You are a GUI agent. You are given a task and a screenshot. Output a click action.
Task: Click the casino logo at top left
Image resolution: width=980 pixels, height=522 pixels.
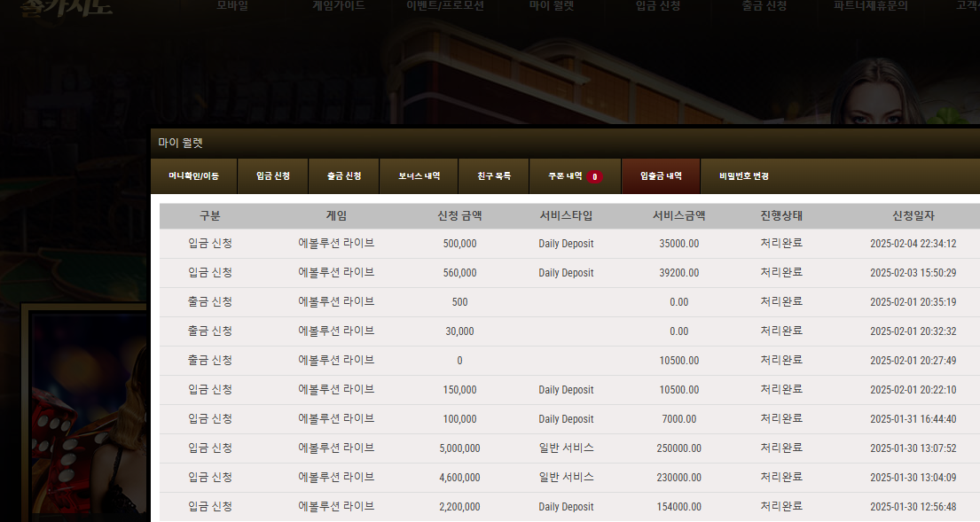point(66,8)
